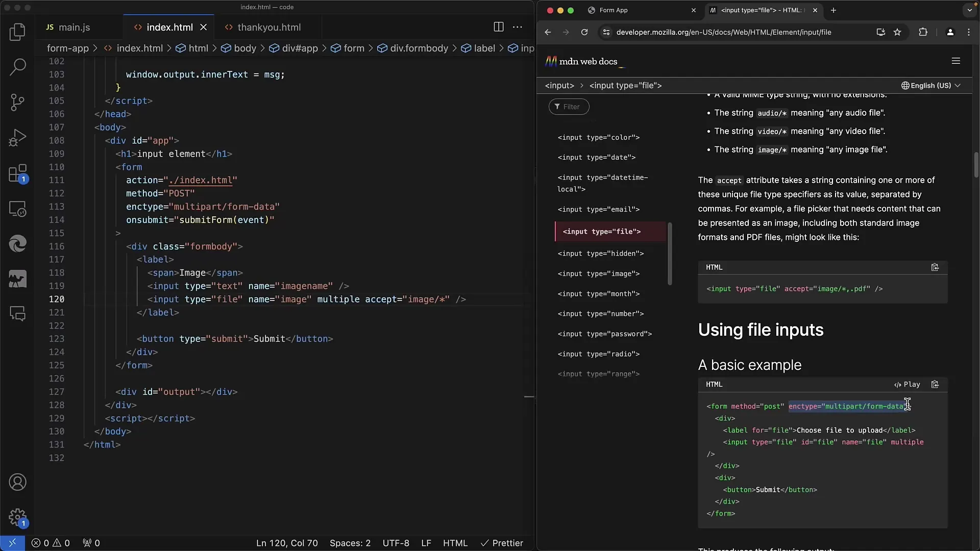Image resolution: width=980 pixels, height=551 pixels.
Task: Open Run and Debug view
Action: tap(17, 138)
